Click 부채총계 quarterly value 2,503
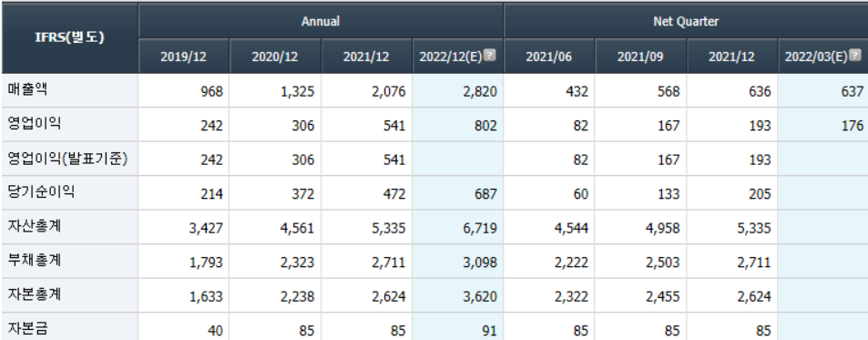Viewport: 868px width, 340px height. point(662,263)
